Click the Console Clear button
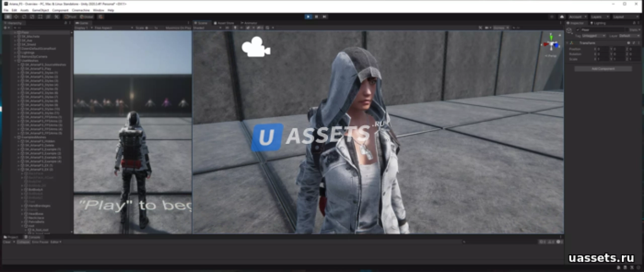This screenshot has height=272, width=644. coord(7,242)
